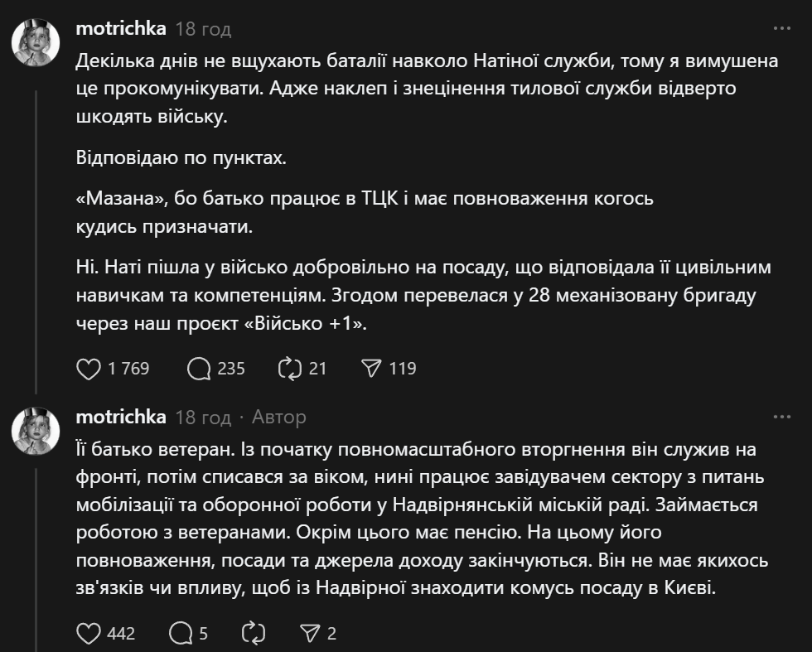Image resolution: width=812 pixels, height=652 pixels.
Task: Like the second post with 442 likes
Action: (89, 634)
